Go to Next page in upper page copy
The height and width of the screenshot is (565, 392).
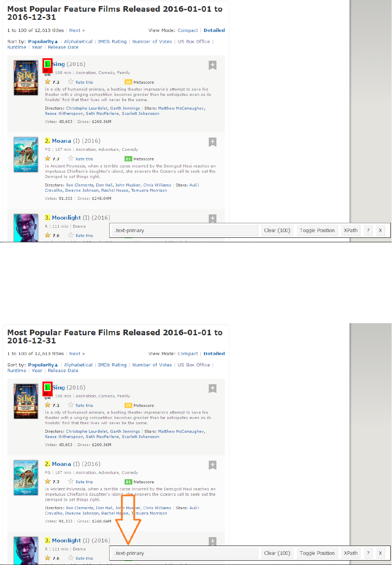[x=77, y=30]
